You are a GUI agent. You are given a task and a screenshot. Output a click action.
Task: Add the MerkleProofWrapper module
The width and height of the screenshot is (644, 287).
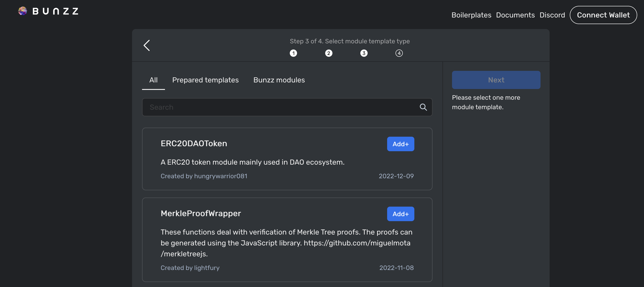coord(400,214)
